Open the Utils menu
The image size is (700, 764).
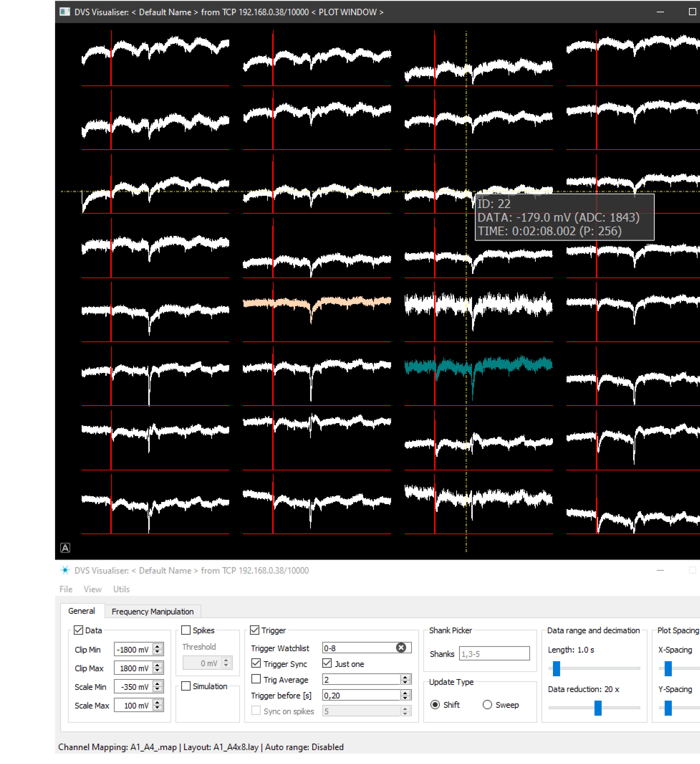coord(121,589)
